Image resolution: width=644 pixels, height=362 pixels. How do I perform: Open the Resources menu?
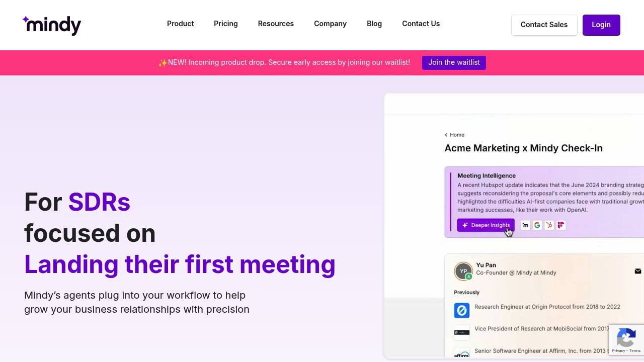pos(276,24)
